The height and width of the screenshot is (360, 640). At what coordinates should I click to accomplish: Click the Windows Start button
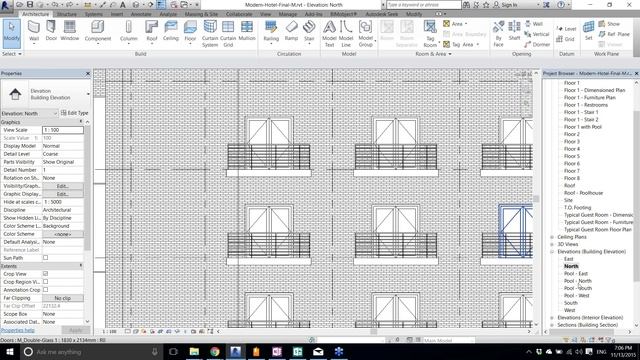(x=9, y=351)
